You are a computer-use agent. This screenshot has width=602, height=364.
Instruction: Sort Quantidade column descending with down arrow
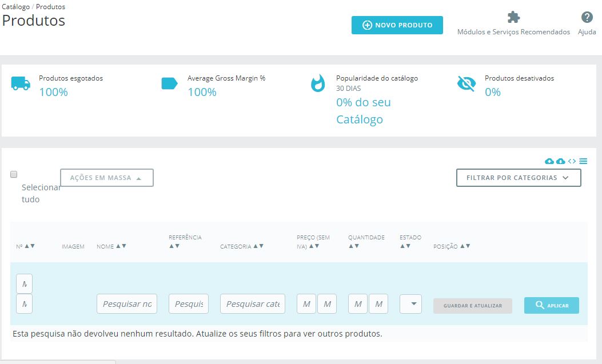[x=356, y=246]
